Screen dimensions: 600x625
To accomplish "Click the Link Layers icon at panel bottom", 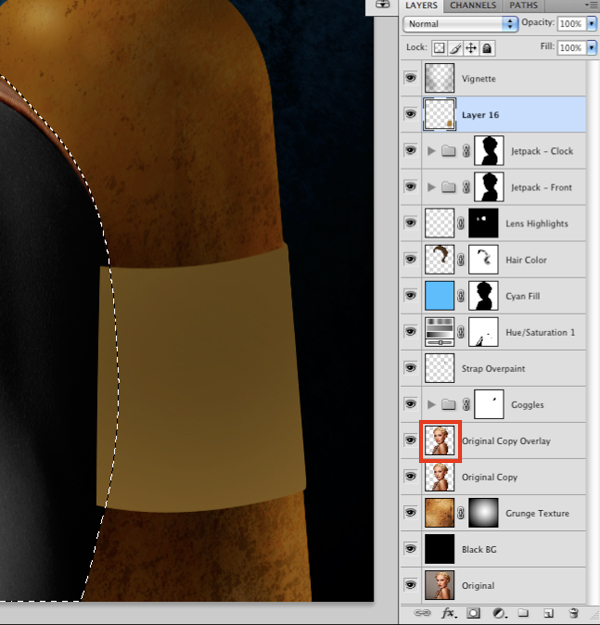I will tap(422, 613).
